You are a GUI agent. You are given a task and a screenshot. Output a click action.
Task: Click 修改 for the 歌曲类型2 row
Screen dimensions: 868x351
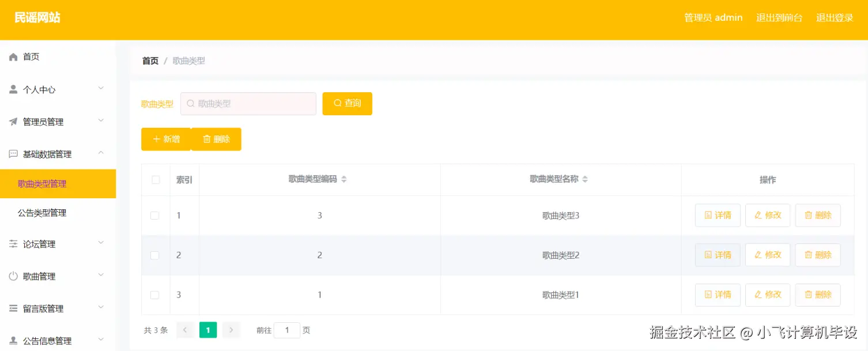point(768,255)
